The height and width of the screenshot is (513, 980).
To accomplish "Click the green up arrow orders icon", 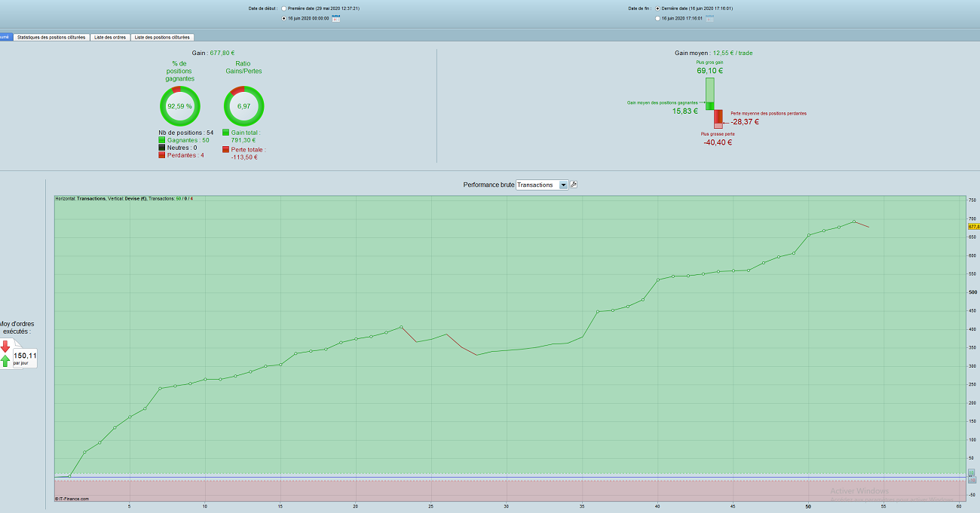I will [5, 361].
